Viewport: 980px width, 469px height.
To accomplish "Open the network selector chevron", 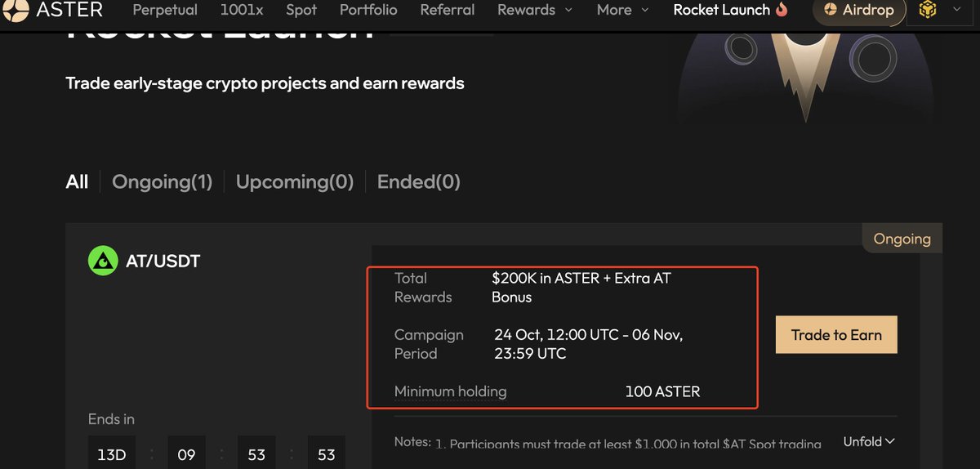I will pyautogui.click(x=957, y=10).
